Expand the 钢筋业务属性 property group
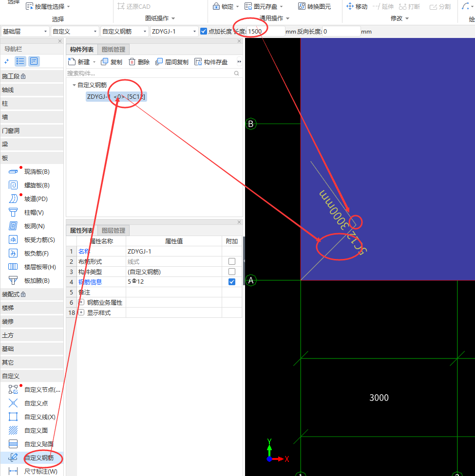The image size is (475, 476). tap(81, 302)
